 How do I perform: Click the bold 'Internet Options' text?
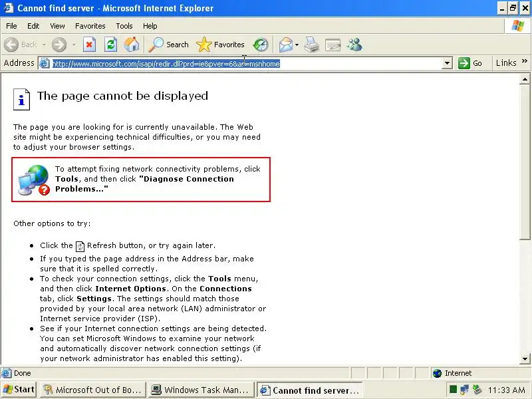130,289
